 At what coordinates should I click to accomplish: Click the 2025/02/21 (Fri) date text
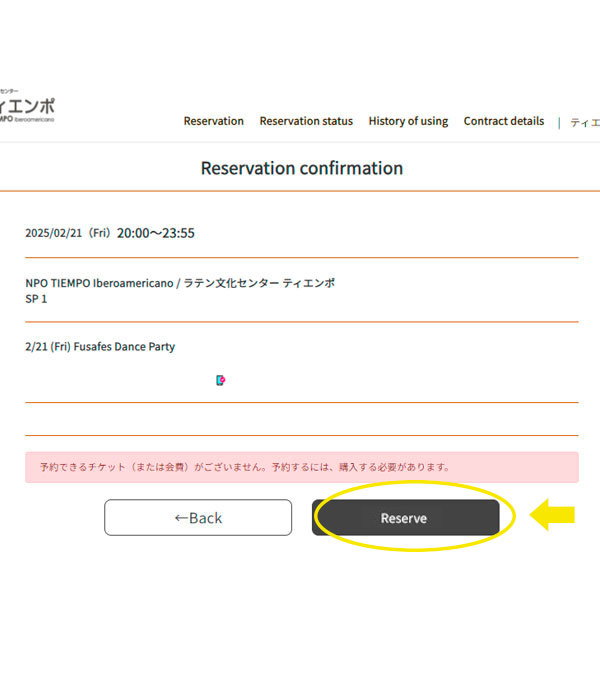click(x=67, y=234)
